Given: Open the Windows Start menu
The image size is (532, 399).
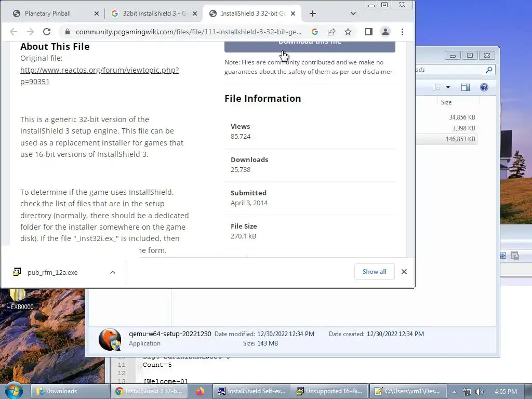Looking at the screenshot, I should (x=14, y=391).
